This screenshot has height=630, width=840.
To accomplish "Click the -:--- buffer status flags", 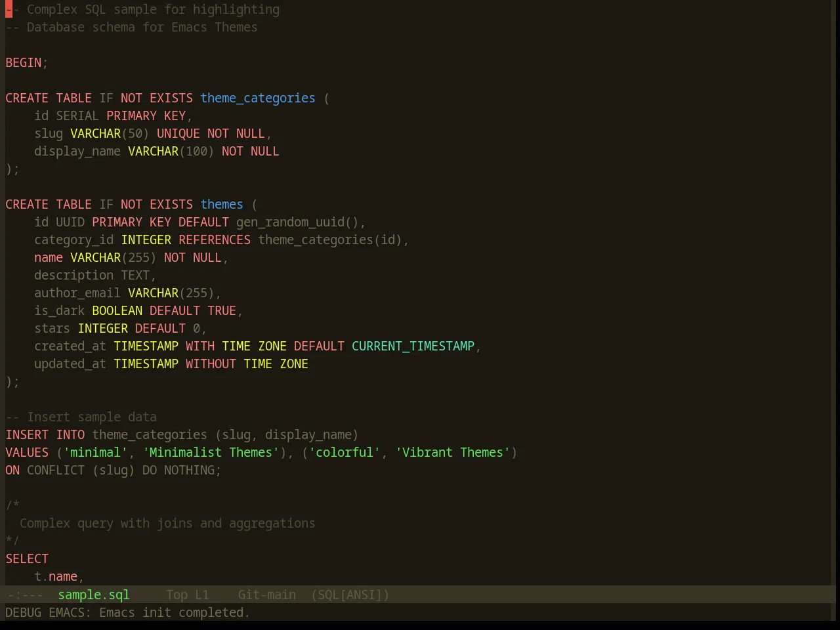I will [24, 595].
